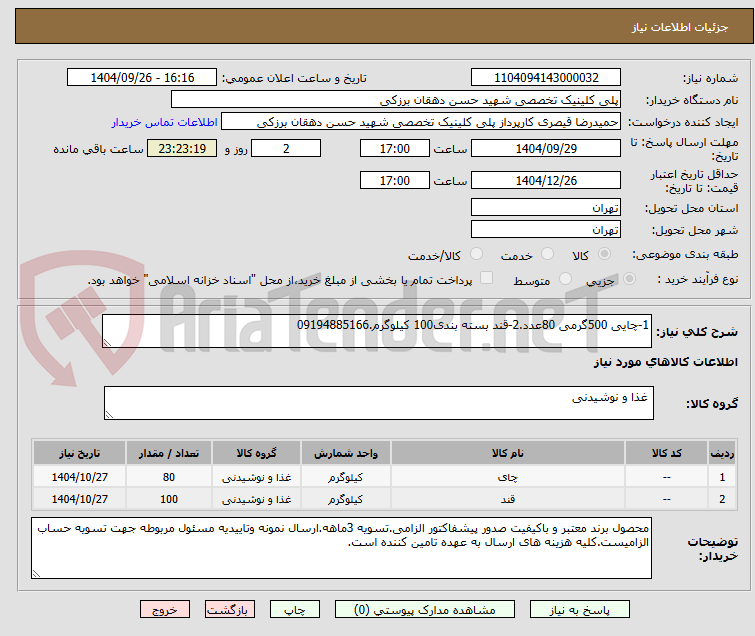Image resolution: width=755 pixels, height=636 pixels.
Task: Click the response deadline time 17:00 field
Action: [x=394, y=148]
